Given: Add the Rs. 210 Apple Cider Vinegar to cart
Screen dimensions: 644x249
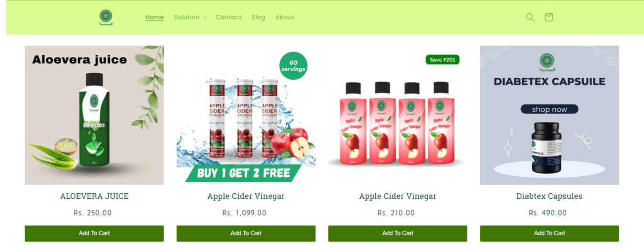Looking at the screenshot, I should click(398, 233).
